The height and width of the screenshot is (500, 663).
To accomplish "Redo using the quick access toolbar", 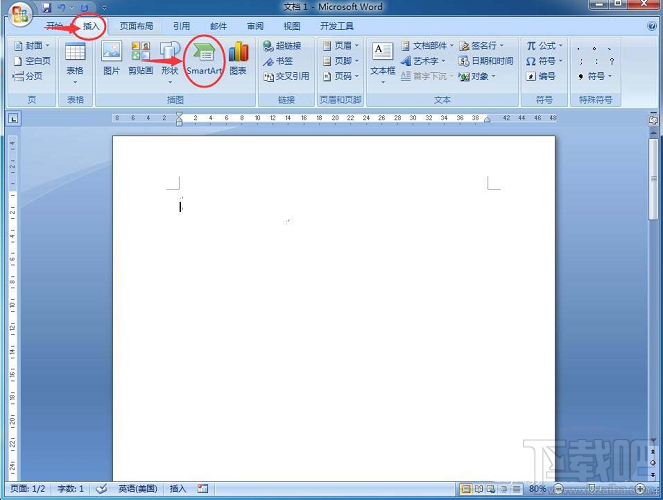I will click(84, 7).
